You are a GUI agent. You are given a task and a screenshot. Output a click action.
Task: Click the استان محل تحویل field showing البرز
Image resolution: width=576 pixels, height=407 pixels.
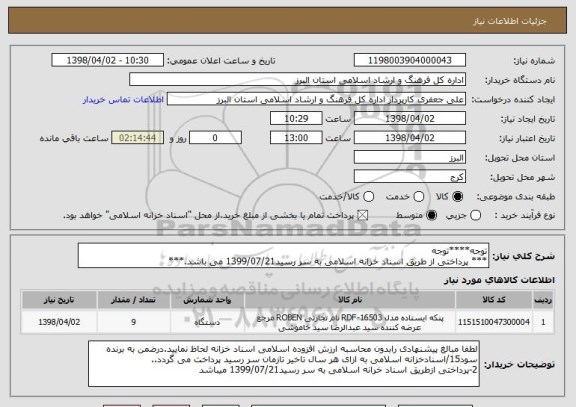coord(410,158)
